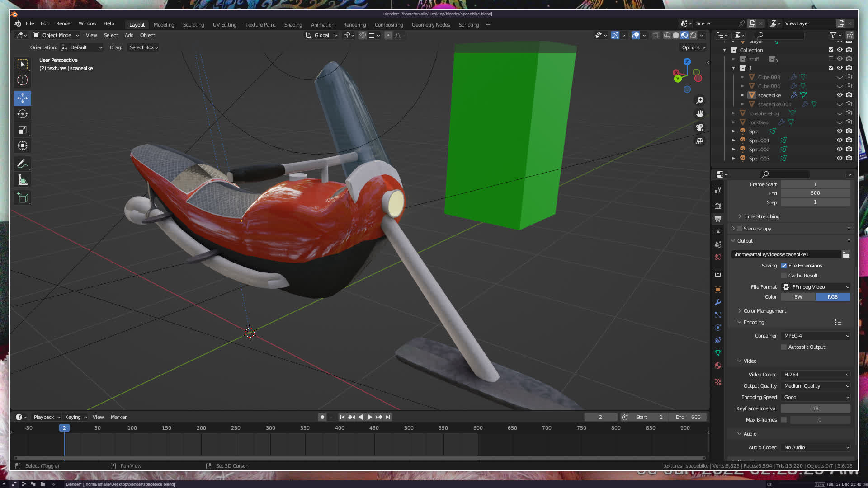
Task: Select BW color mode button
Action: [798, 297]
